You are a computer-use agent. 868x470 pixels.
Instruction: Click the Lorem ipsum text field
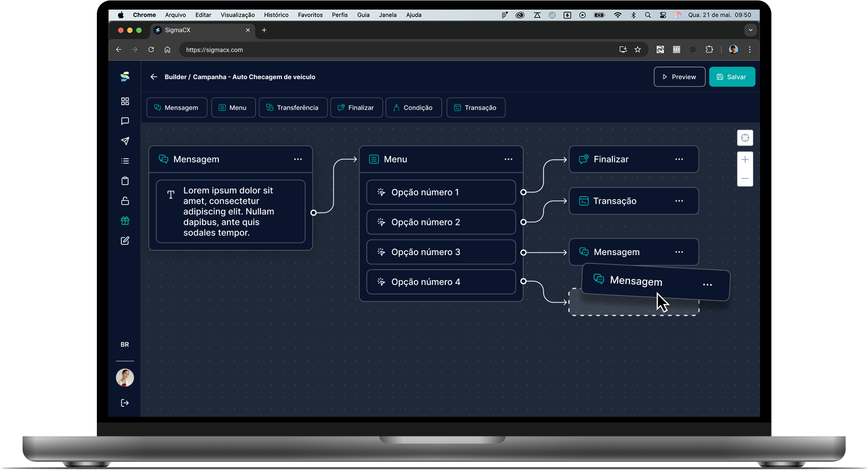click(230, 211)
